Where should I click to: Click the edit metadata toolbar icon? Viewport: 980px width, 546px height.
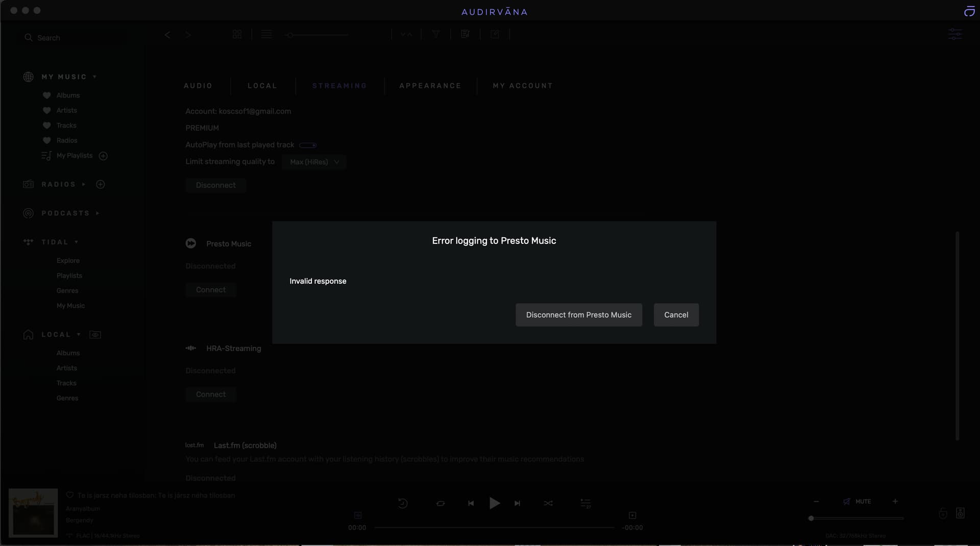coord(495,34)
